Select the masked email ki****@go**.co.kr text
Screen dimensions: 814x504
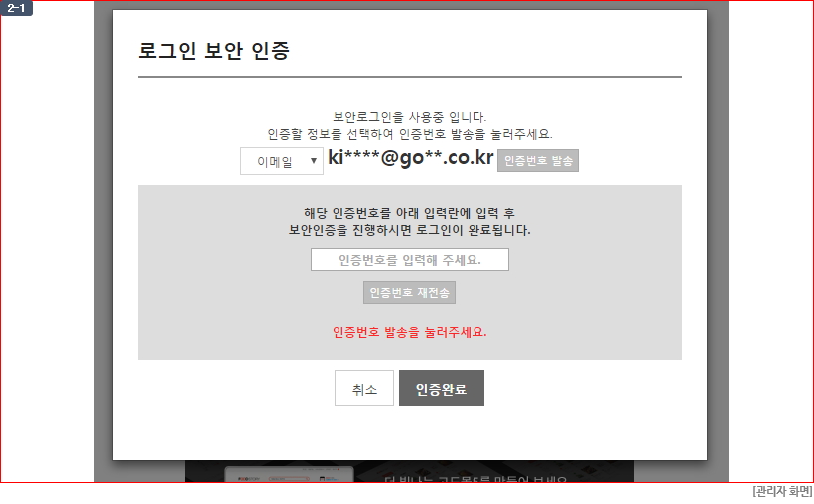410,158
